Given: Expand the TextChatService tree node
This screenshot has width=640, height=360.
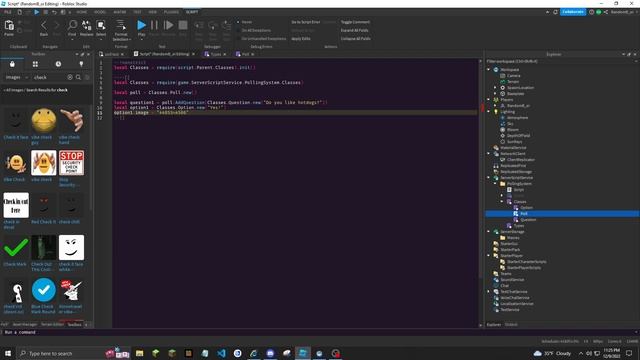Looking at the screenshot, I should (489, 291).
